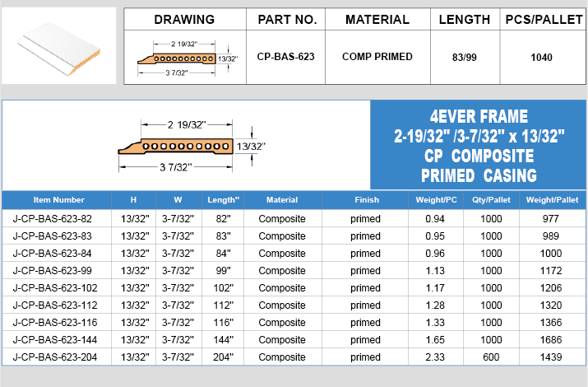Click the COMP PRIMED material cell
The image size is (588, 387).
pos(377,57)
